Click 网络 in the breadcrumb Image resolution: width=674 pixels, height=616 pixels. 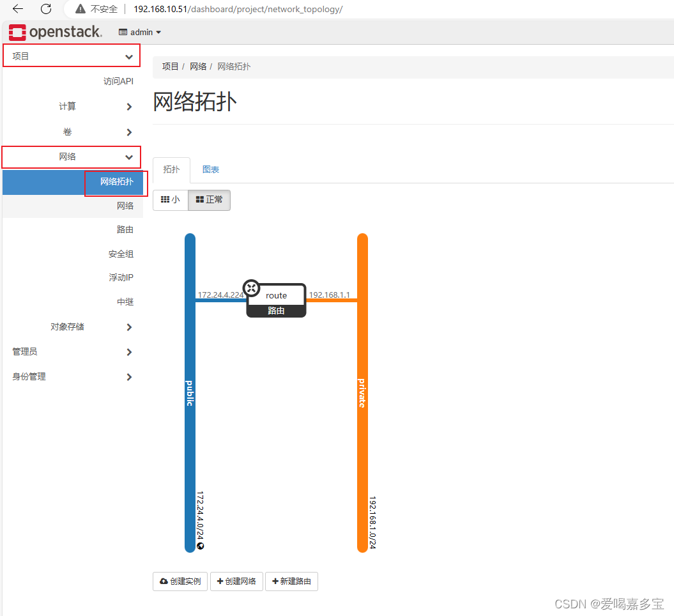(x=198, y=66)
